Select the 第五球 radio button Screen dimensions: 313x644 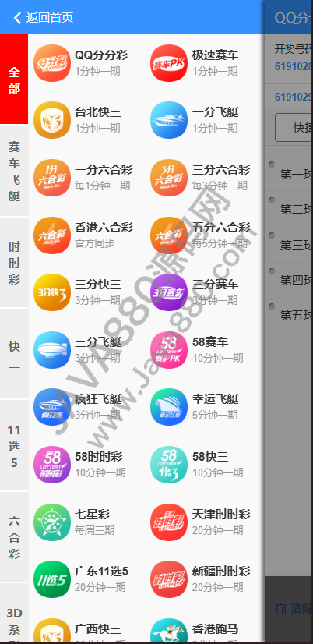tap(272, 306)
